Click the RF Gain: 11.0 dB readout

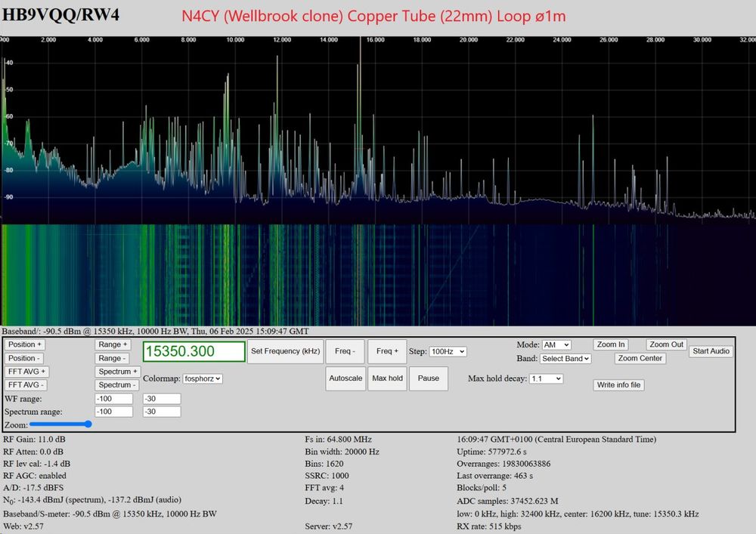(34, 439)
